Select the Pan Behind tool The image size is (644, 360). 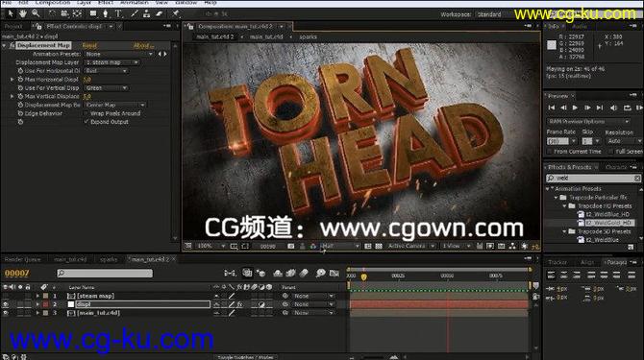pyautogui.click(x=77, y=13)
